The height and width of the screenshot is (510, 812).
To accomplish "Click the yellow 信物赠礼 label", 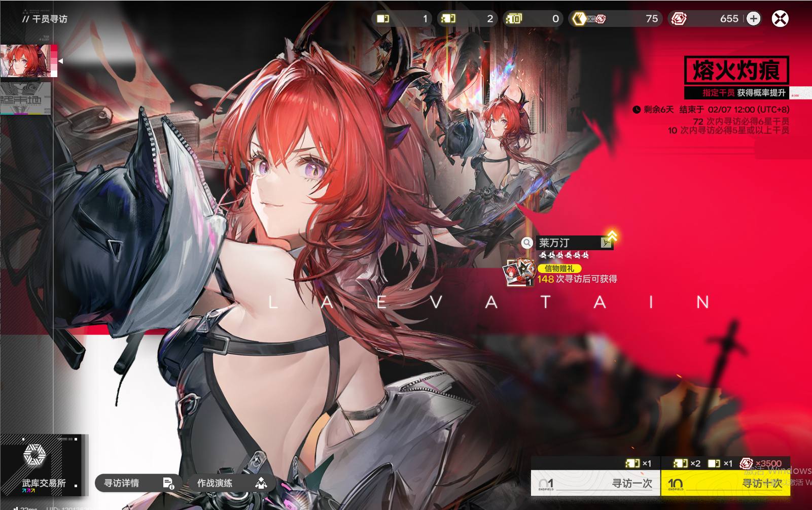I will click(559, 268).
